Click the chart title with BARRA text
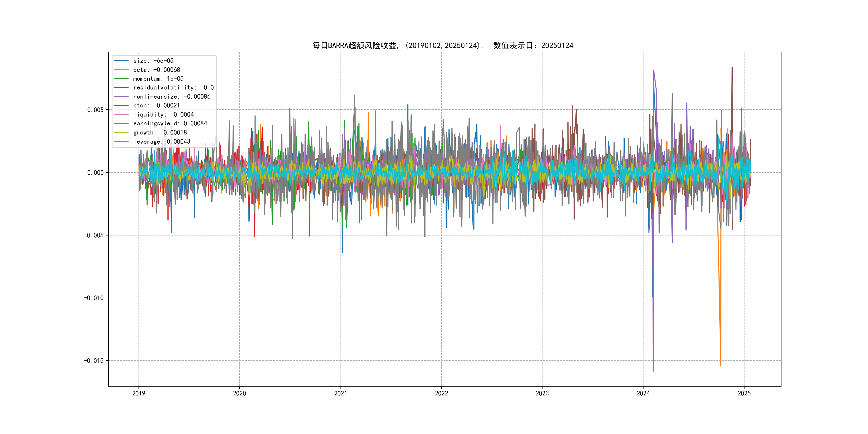Viewport: 868px width, 434px height. (442, 46)
